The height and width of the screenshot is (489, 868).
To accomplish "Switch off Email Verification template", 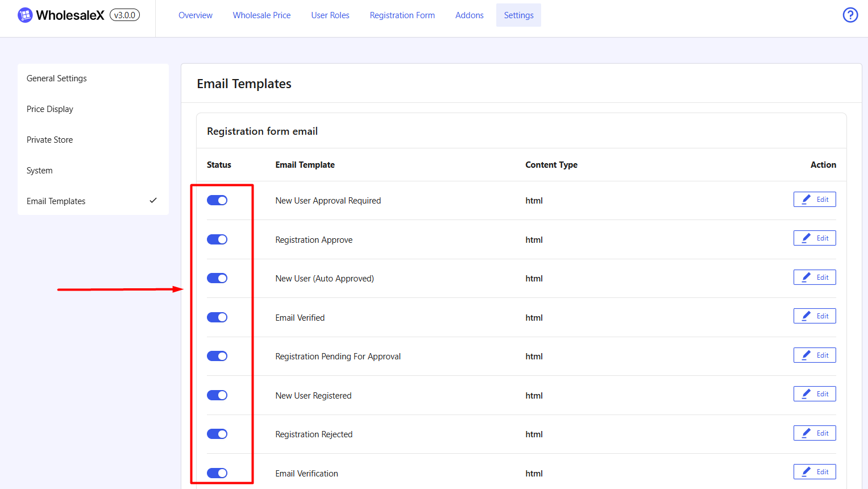I will point(217,473).
